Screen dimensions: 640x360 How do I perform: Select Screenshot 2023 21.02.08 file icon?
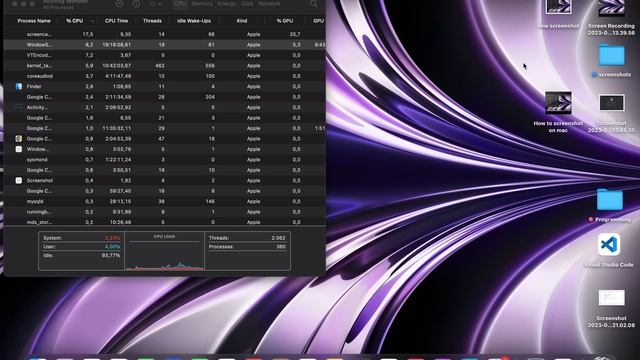pyautogui.click(x=611, y=298)
